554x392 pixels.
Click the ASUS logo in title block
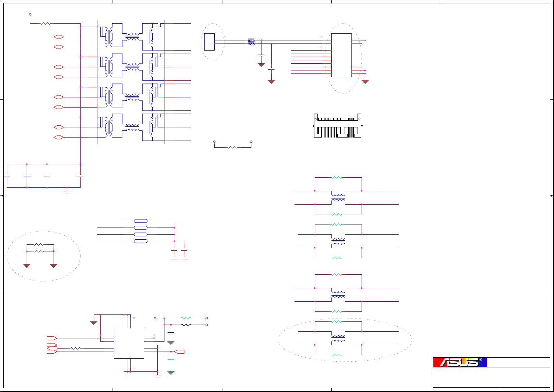tap(460, 362)
